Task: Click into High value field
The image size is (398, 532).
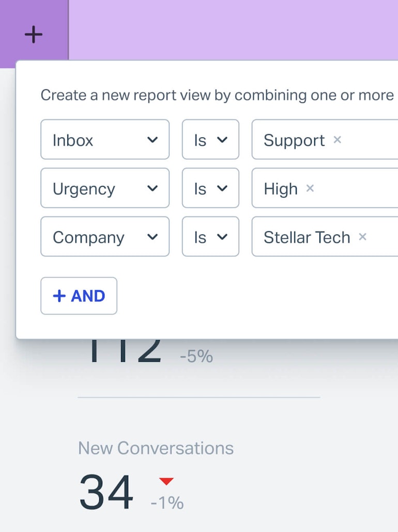Action: click(x=357, y=188)
